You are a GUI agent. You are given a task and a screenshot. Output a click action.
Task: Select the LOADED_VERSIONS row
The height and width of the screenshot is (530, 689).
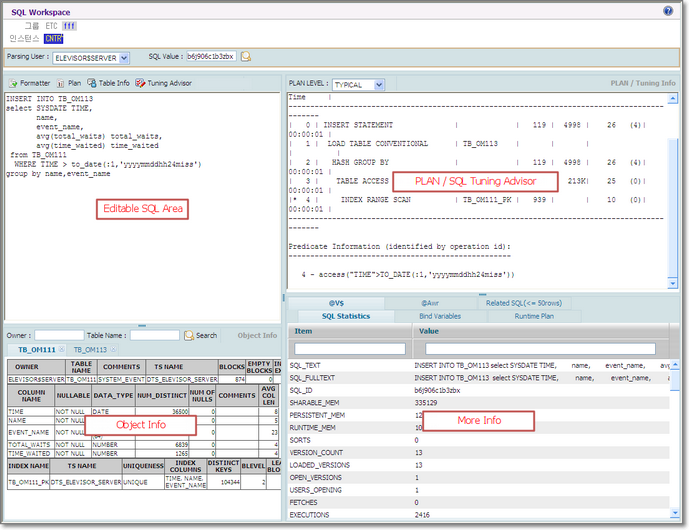click(x=479, y=465)
